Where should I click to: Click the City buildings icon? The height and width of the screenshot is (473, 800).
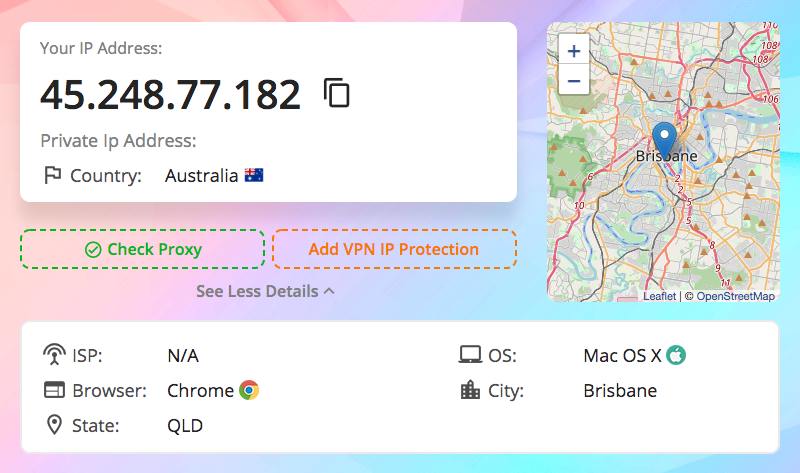pyautogui.click(x=470, y=390)
